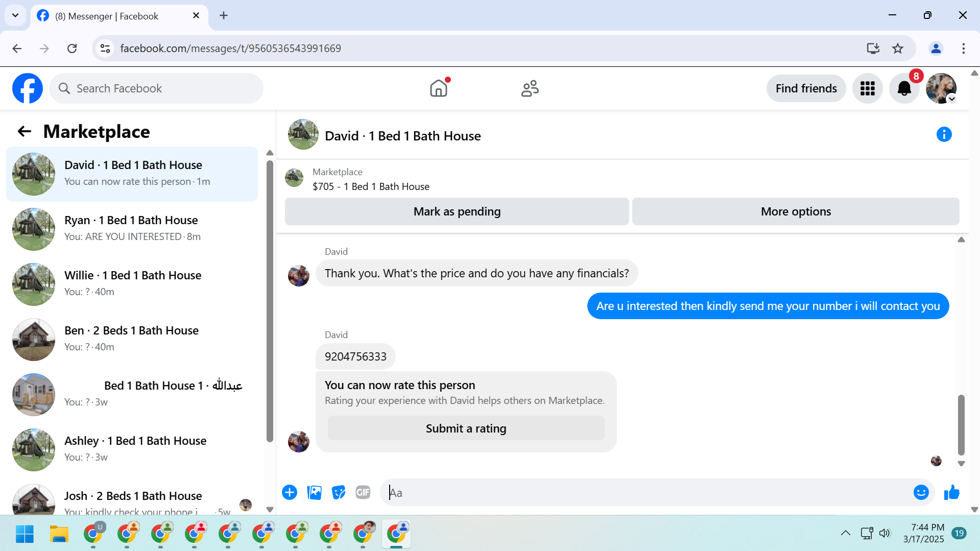Go to Facebook Home icon

tap(439, 88)
